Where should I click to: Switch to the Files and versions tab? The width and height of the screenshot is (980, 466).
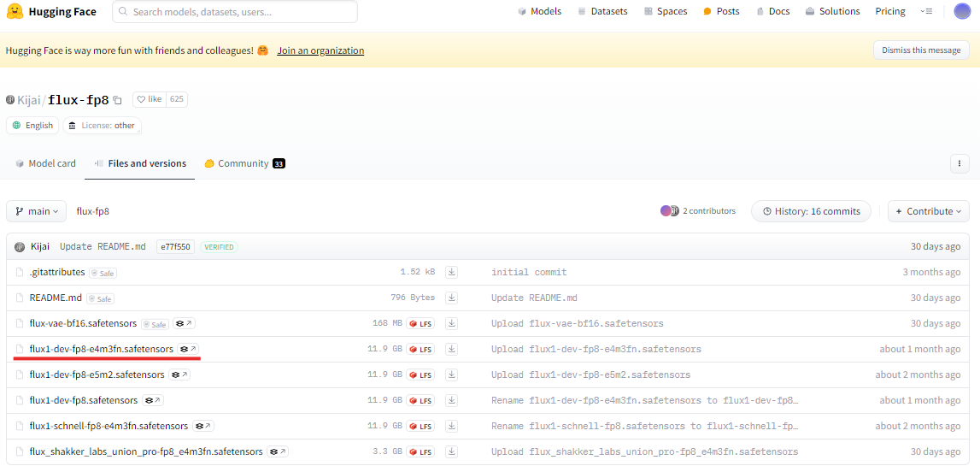(x=140, y=163)
